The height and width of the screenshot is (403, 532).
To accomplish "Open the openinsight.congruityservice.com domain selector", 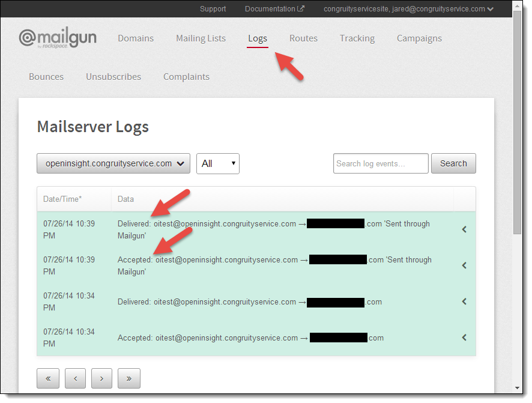I will point(113,163).
